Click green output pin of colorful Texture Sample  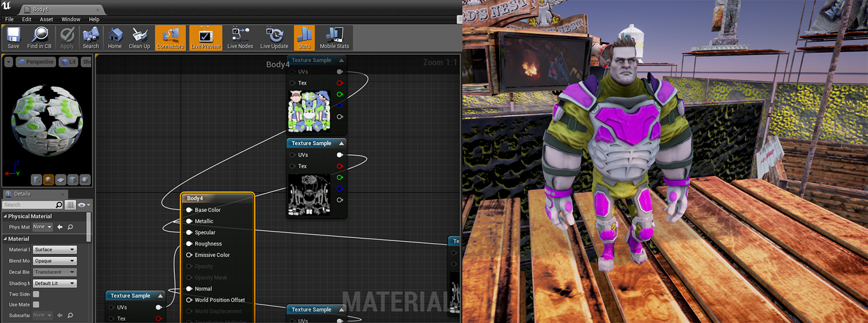[x=340, y=94]
